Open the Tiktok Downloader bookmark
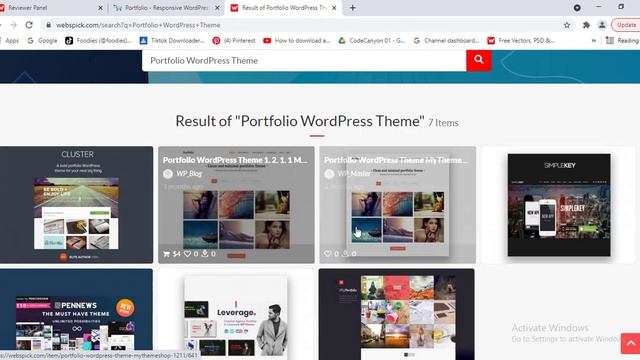 click(x=172, y=40)
